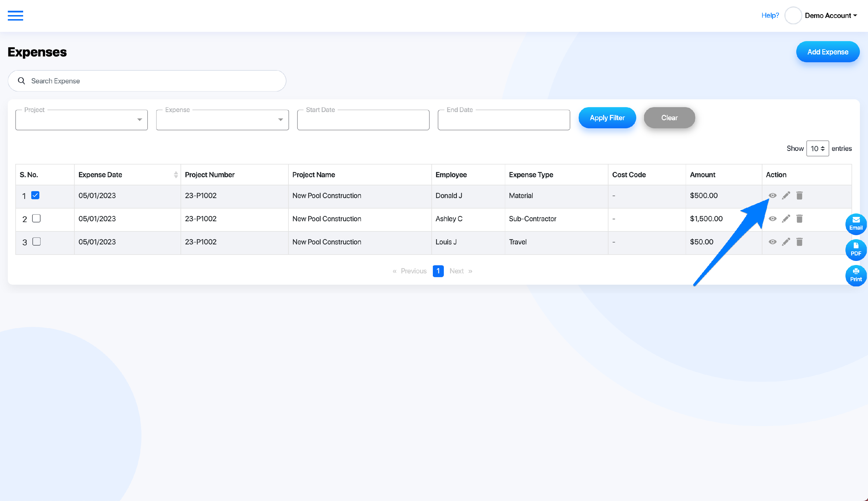This screenshot has height=501, width=868.
Task: Click the Apply Filter button
Action: coord(607,118)
